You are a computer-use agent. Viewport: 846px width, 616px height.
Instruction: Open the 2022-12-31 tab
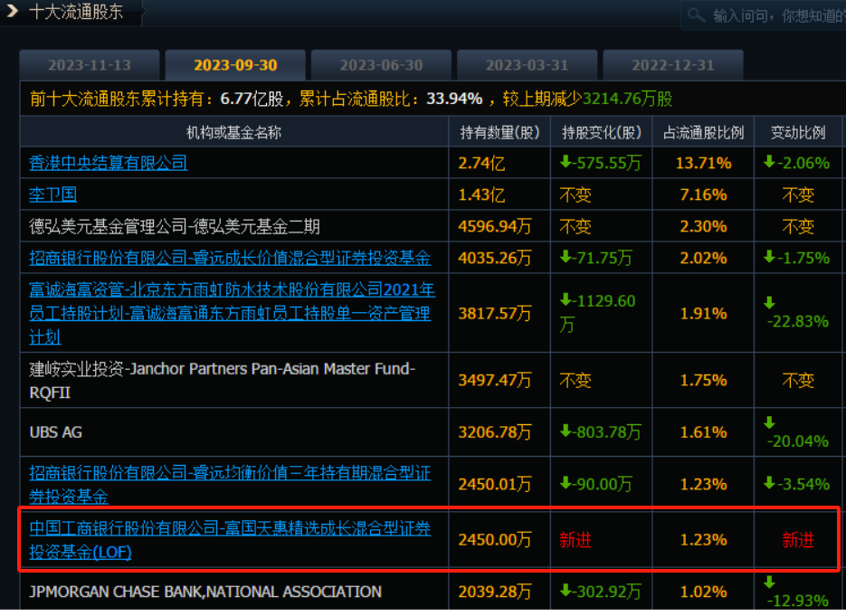[x=673, y=65]
